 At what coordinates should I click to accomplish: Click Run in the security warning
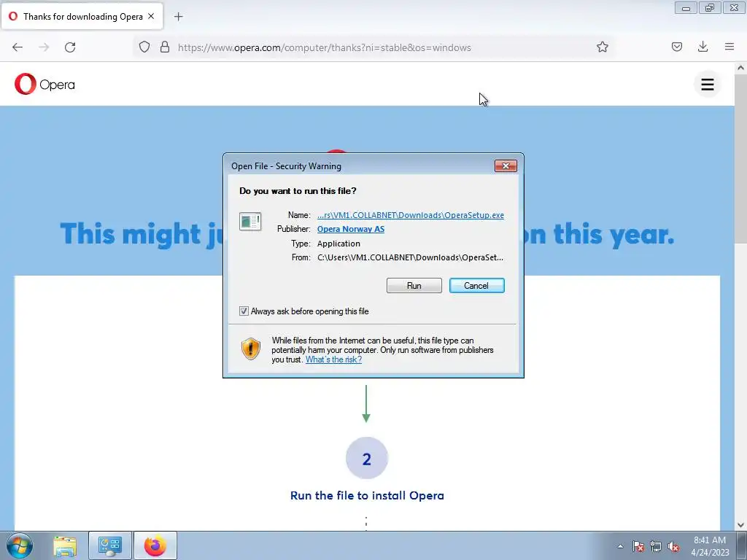coord(414,285)
